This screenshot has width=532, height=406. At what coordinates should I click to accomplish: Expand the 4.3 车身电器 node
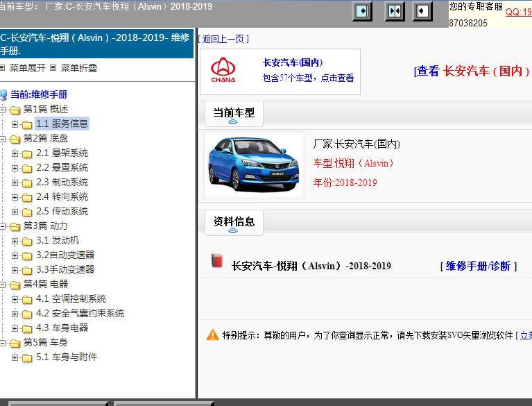pyautogui.click(x=15, y=328)
